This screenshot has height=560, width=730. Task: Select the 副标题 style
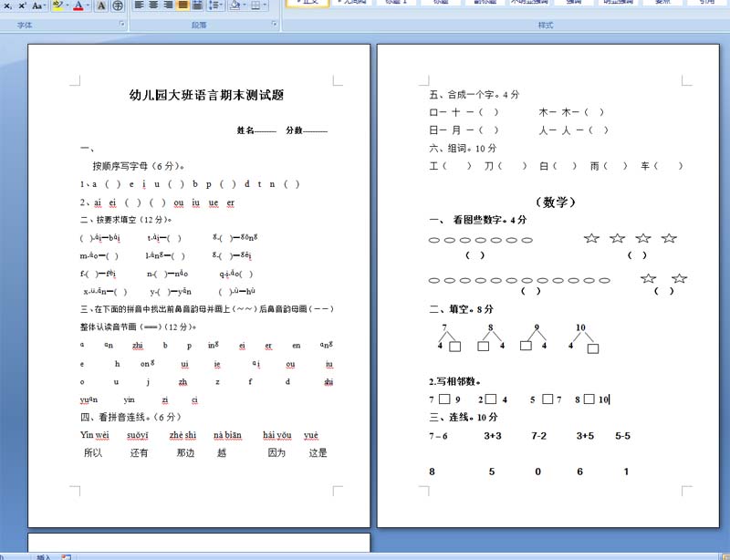point(485,2)
